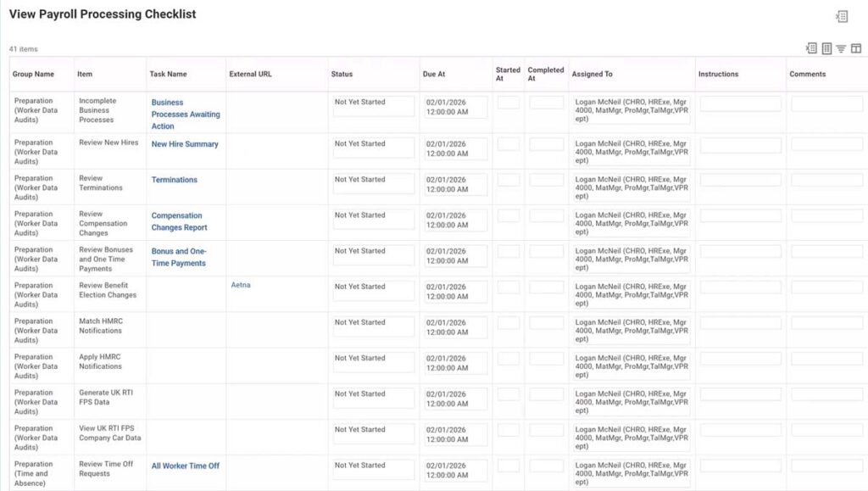868x491 pixels.
Task: Open Status dropdown for Review Terminations row
Action: point(371,184)
